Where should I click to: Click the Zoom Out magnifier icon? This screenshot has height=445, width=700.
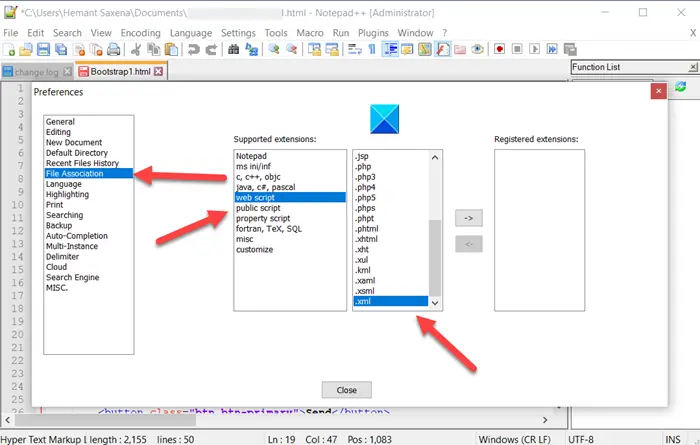[292, 49]
